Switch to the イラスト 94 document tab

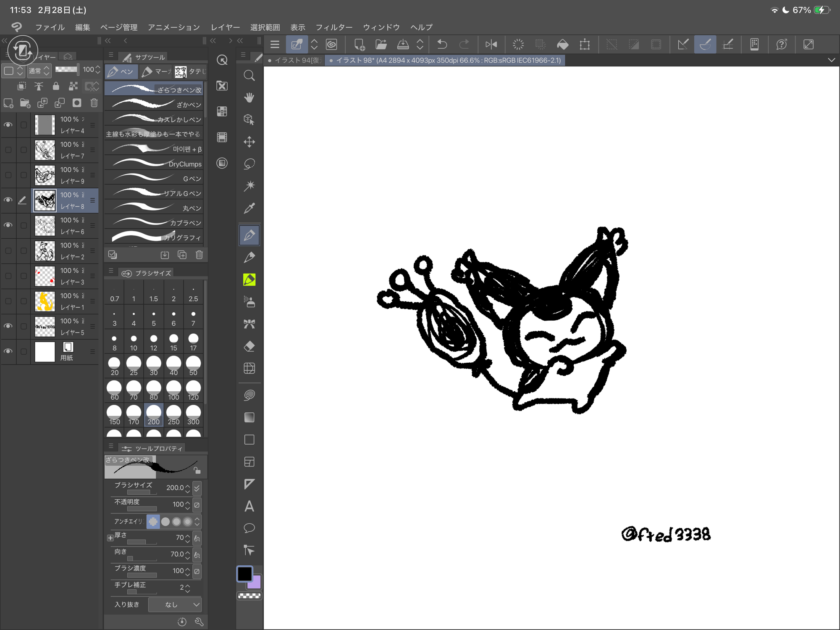[x=294, y=60]
